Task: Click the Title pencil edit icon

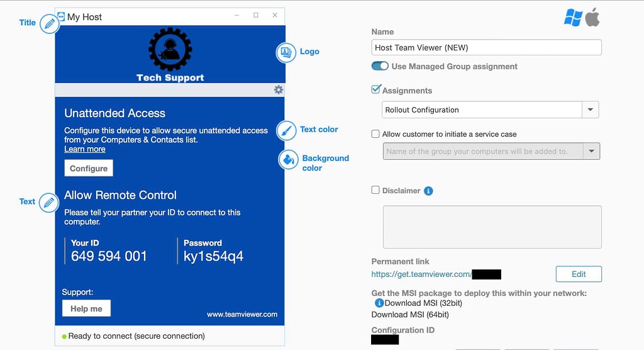Action: tap(50, 24)
